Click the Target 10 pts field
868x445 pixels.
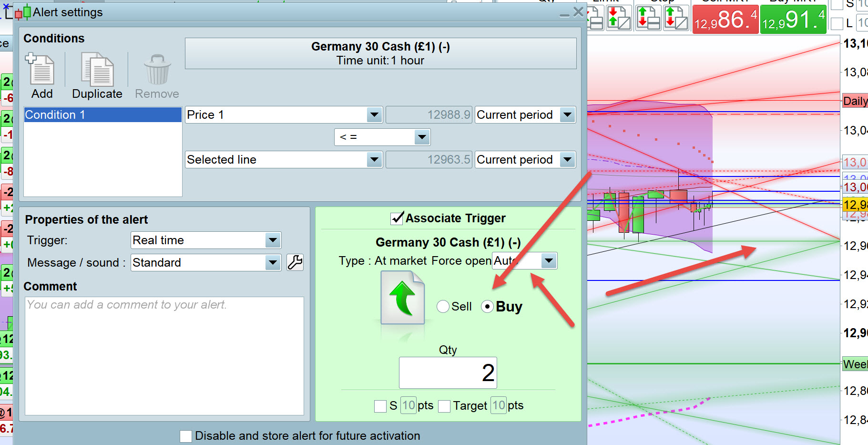(x=499, y=405)
